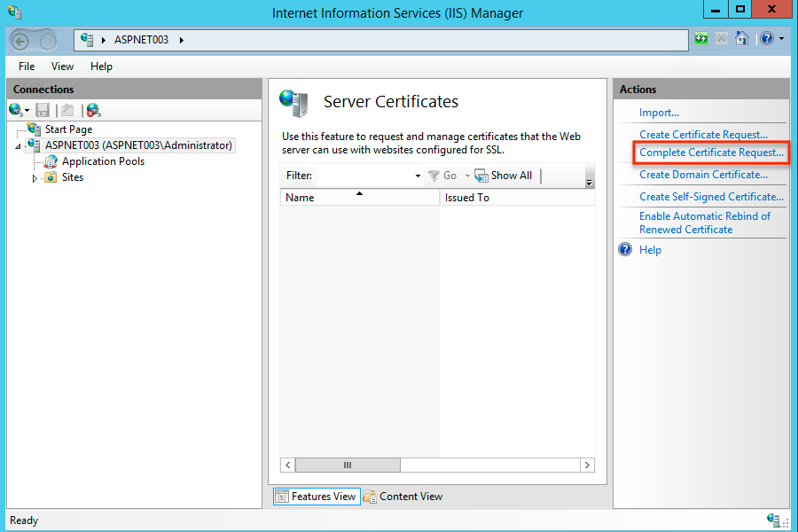Click the Application Pools icon
Viewport: 798px width, 532px height.
pyautogui.click(x=51, y=162)
